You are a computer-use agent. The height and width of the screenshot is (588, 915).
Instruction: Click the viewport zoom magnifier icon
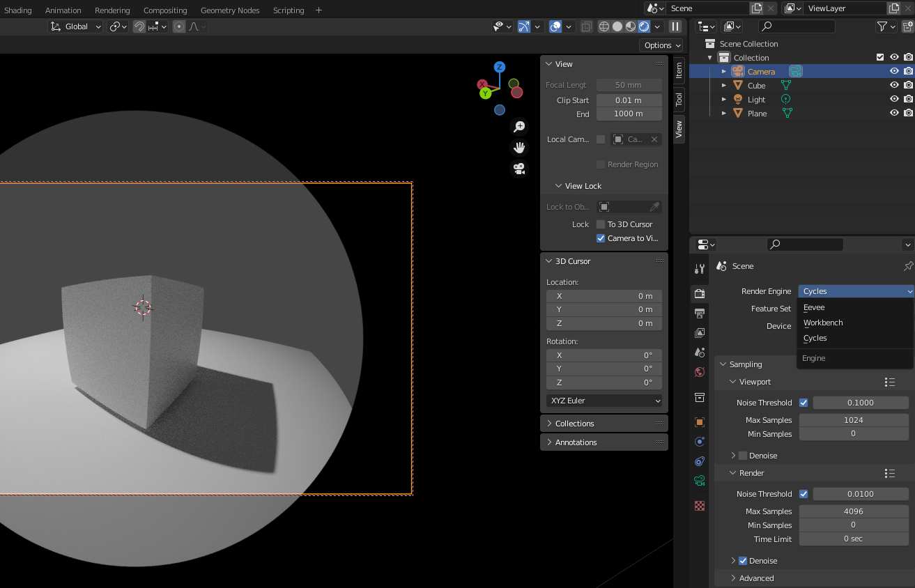(519, 127)
